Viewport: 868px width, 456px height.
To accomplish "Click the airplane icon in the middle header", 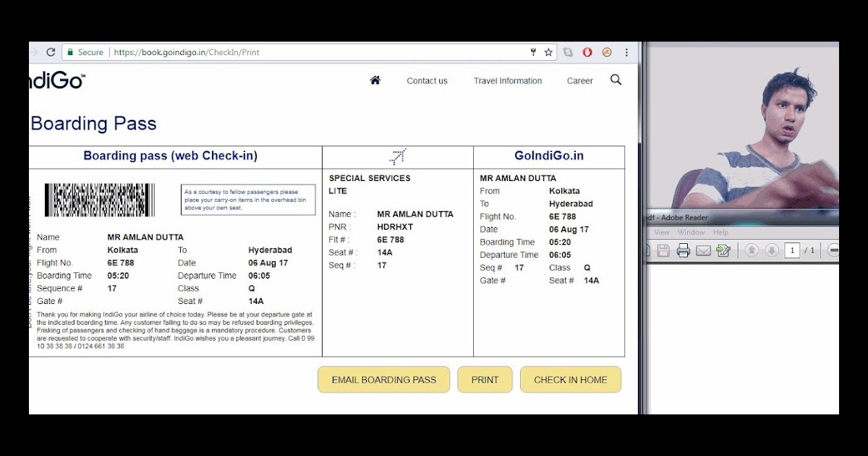I will (x=397, y=156).
